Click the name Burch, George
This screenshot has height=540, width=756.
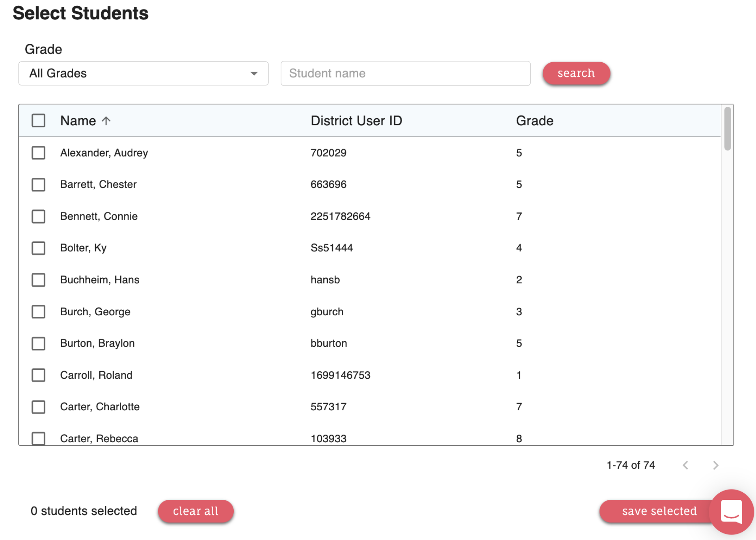tap(95, 312)
